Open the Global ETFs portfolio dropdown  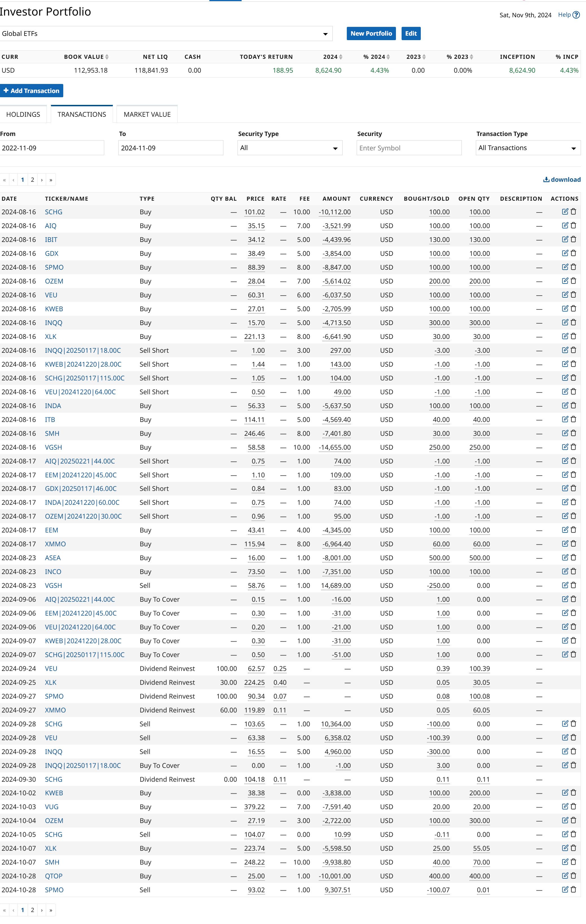click(x=166, y=33)
